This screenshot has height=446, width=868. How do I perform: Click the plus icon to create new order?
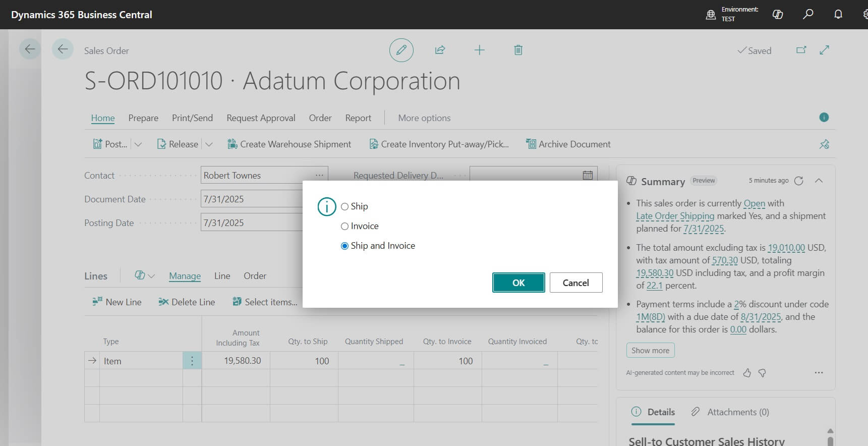(x=479, y=50)
